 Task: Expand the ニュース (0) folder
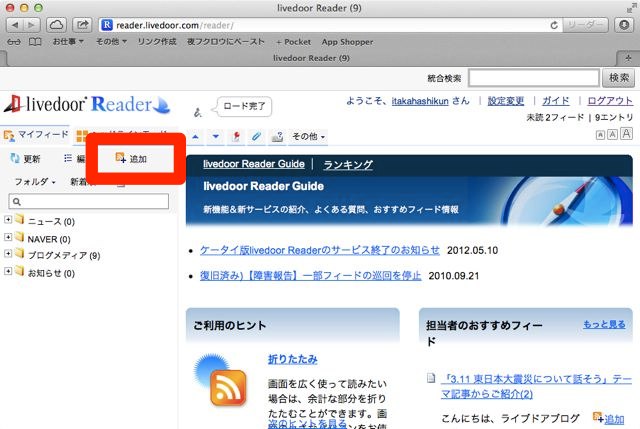coord(8,220)
